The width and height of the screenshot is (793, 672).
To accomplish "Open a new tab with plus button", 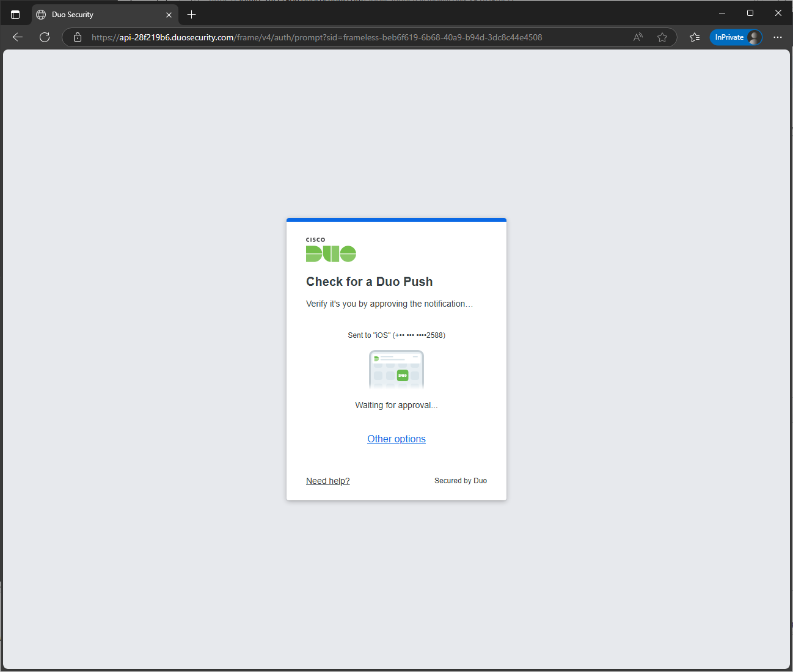I will coord(192,14).
